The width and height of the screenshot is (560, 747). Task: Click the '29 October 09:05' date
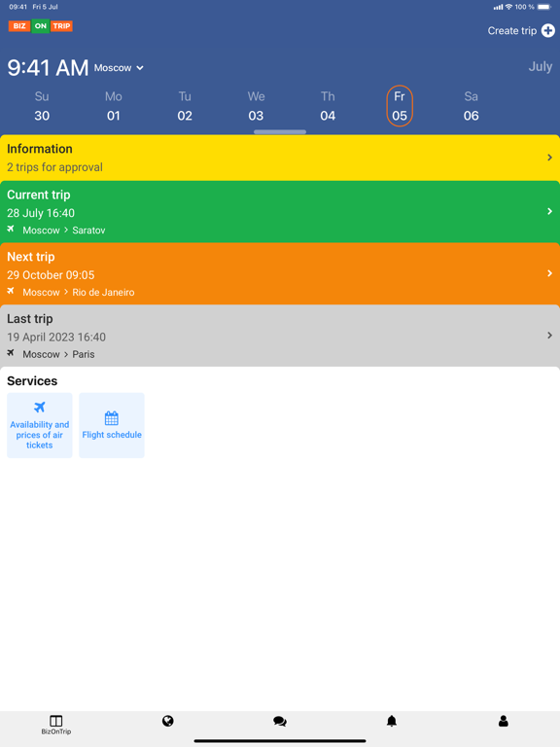click(x=51, y=275)
